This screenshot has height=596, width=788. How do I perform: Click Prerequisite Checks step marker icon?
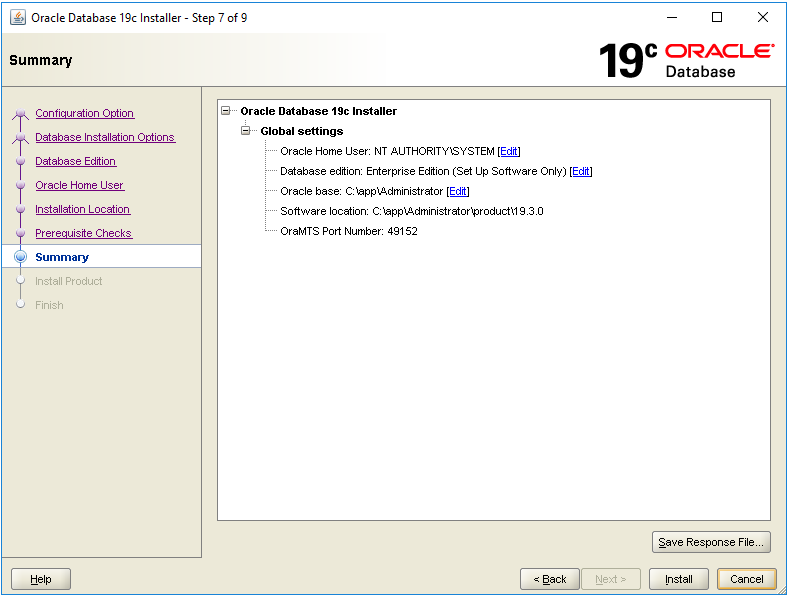pyautogui.click(x=21, y=233)
